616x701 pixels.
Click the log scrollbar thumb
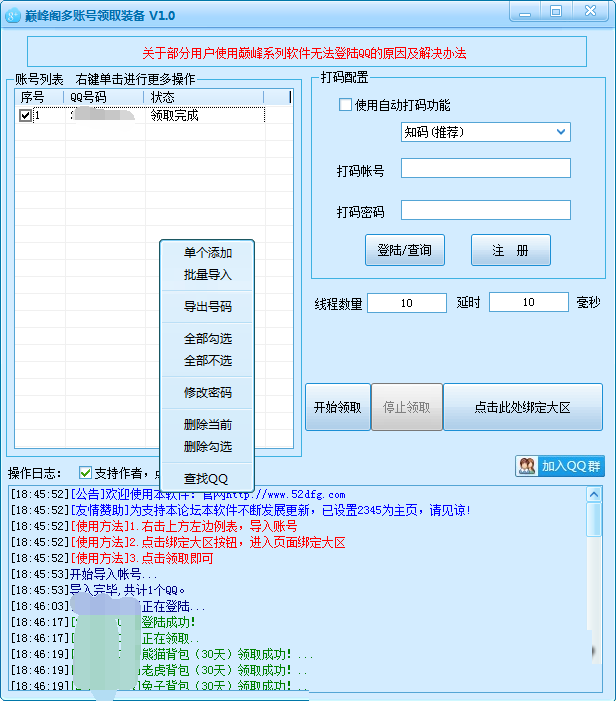[x=594, y=519]
